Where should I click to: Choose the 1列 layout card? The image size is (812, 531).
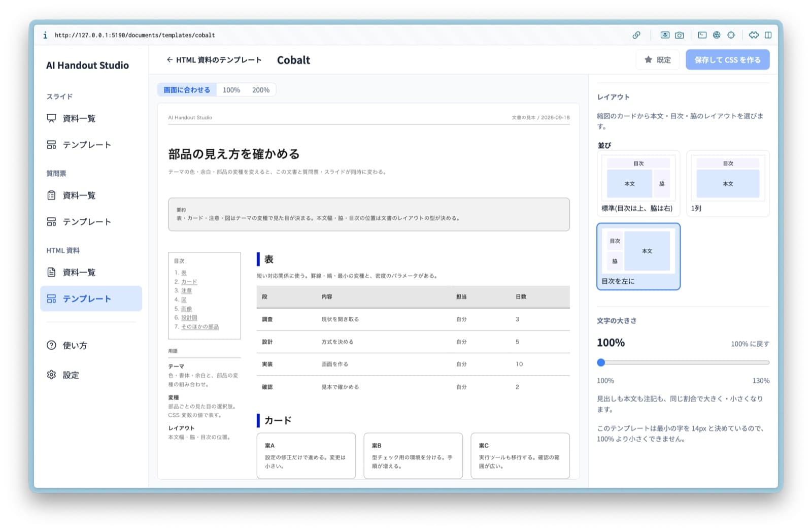pos(728,184)
